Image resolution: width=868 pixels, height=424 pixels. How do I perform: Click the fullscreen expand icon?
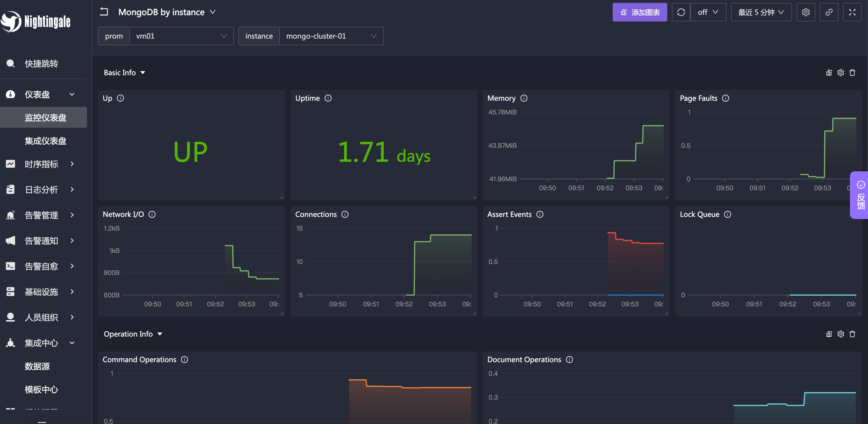pyautogui.click(x=852, y=12)
